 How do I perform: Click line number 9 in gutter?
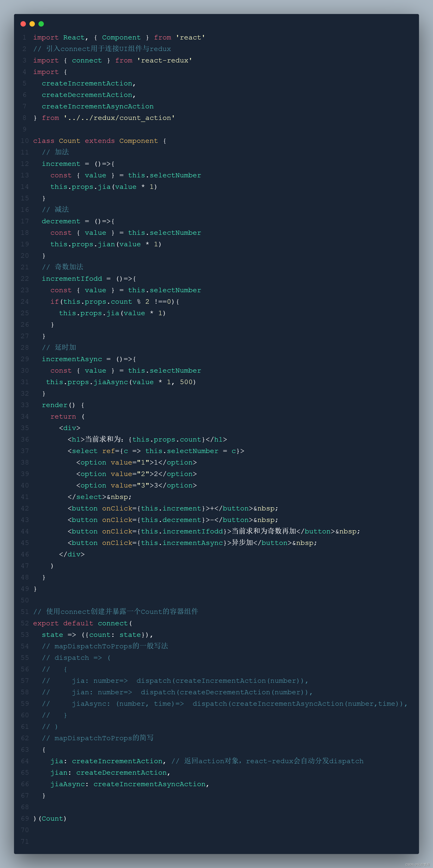click(x=25, y=129)
